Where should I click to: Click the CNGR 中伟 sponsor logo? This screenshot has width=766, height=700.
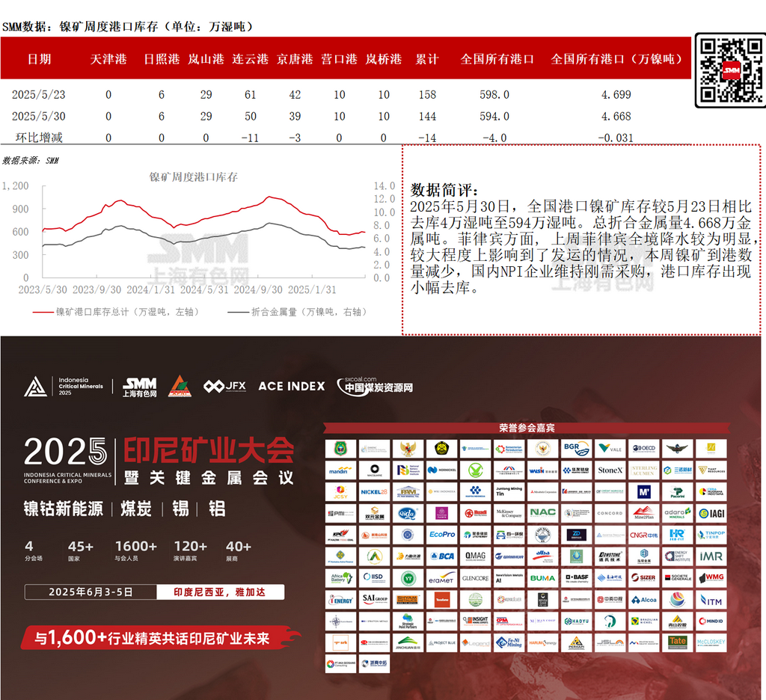644,535
